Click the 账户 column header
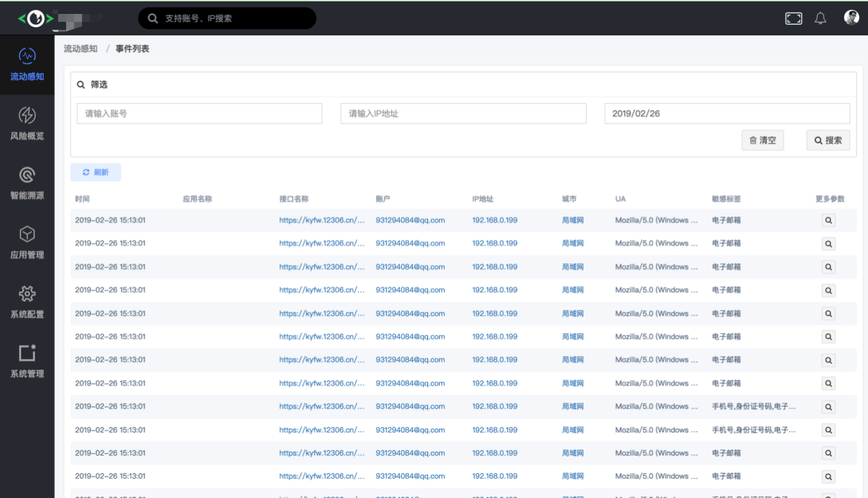This screenshot has width=868, height=498. coord(383,199)
